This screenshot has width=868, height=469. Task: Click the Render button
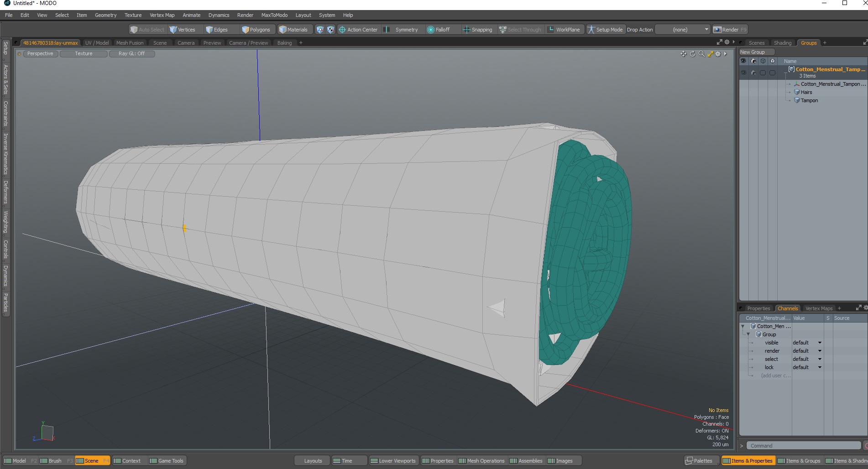pos(730,30)
